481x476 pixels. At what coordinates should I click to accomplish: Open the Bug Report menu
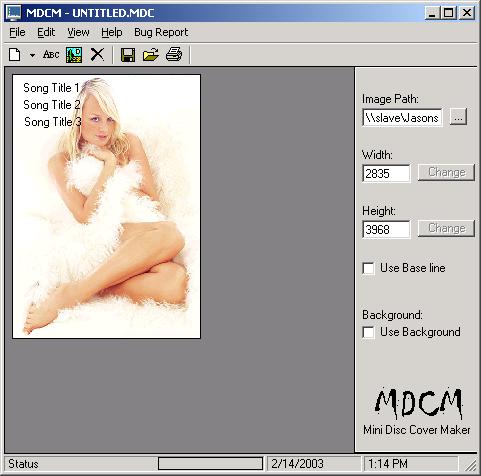point(161,32)
